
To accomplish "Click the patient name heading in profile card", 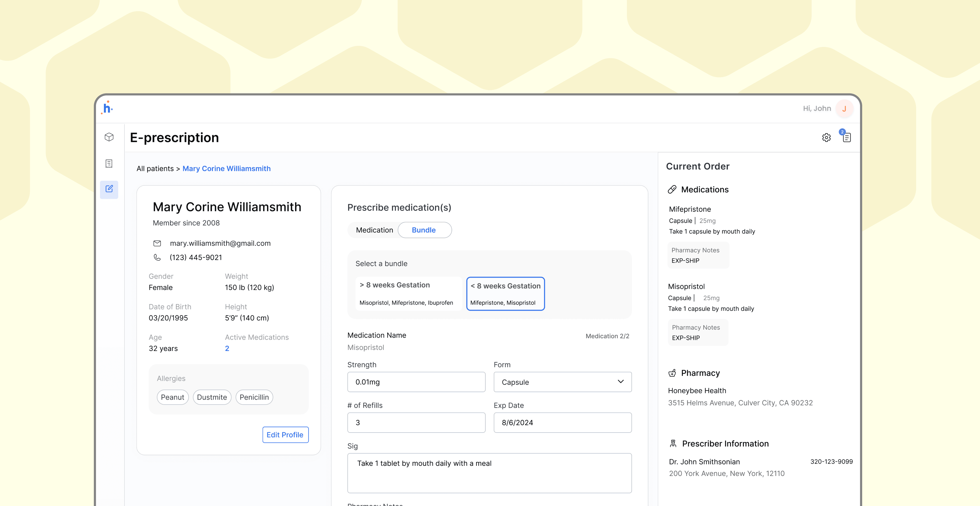I will tap(227, 207).
